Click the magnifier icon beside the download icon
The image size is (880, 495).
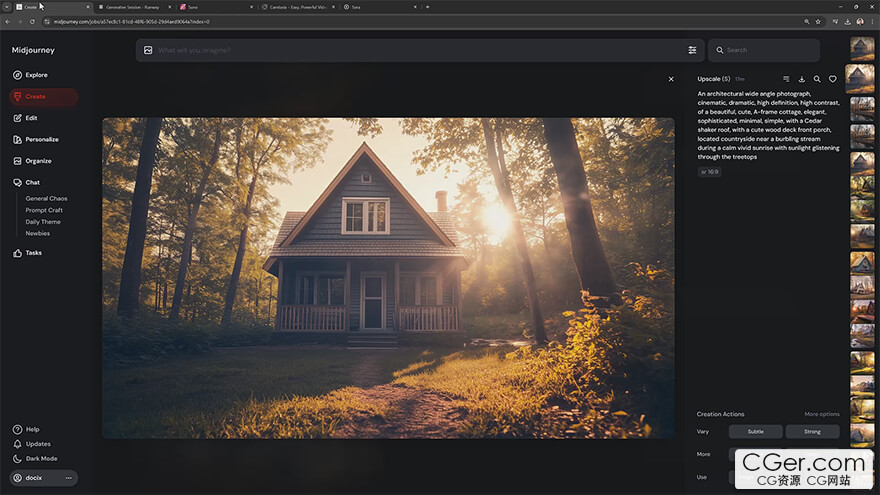(x=817, y=79)
